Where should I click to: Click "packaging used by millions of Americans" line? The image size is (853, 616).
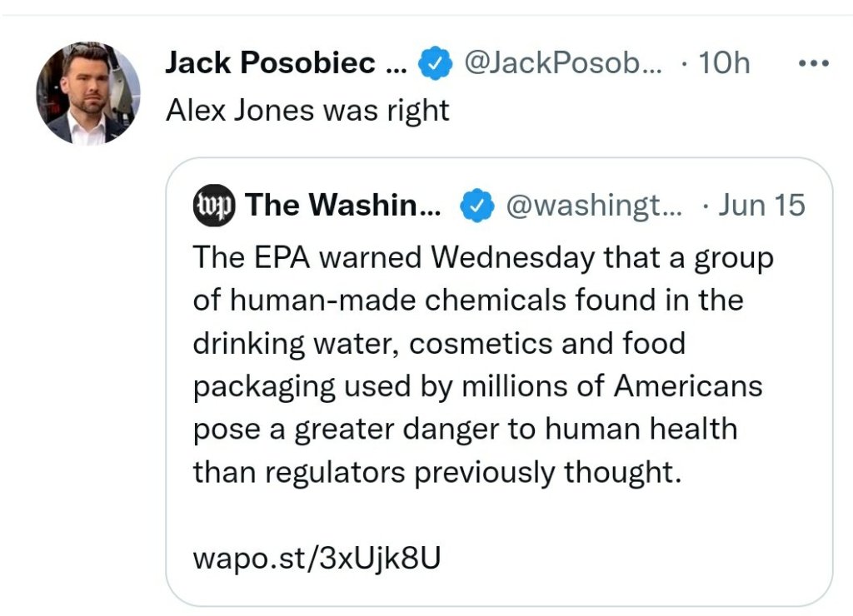point(477,386)
